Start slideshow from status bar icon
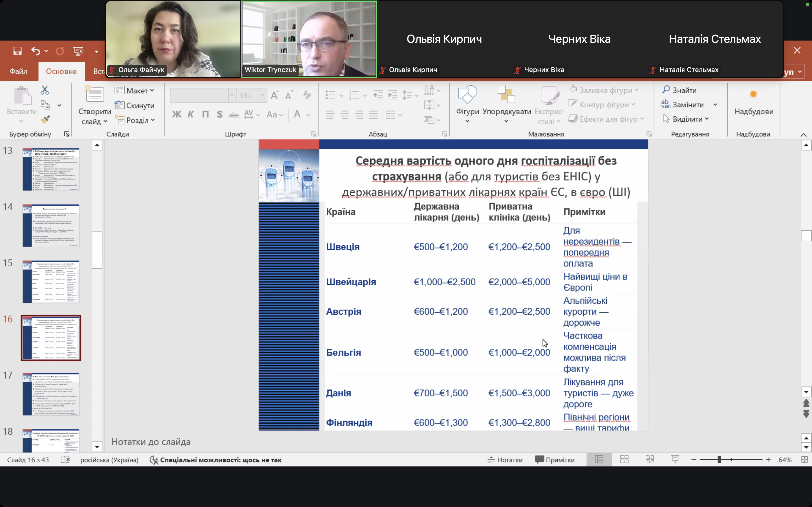The height and width of the screenshot is (507, 812). coord(675,460)
